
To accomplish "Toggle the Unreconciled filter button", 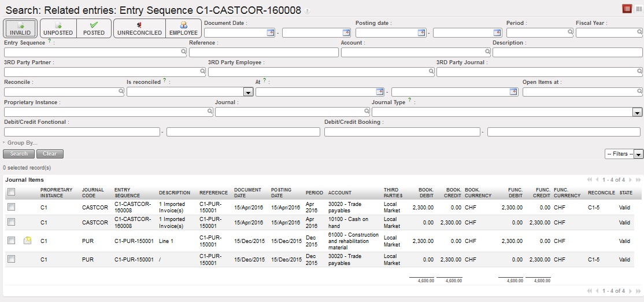I will 139,28.
